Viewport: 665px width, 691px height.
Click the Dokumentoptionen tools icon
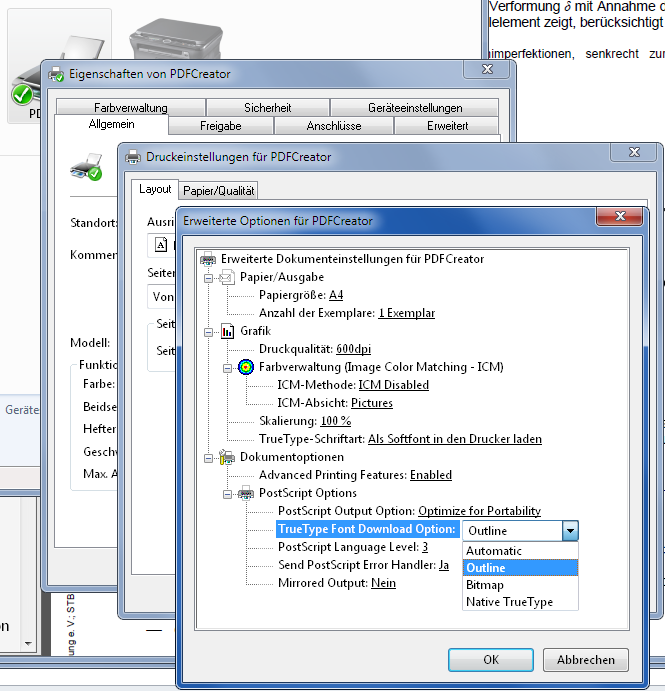227,457
